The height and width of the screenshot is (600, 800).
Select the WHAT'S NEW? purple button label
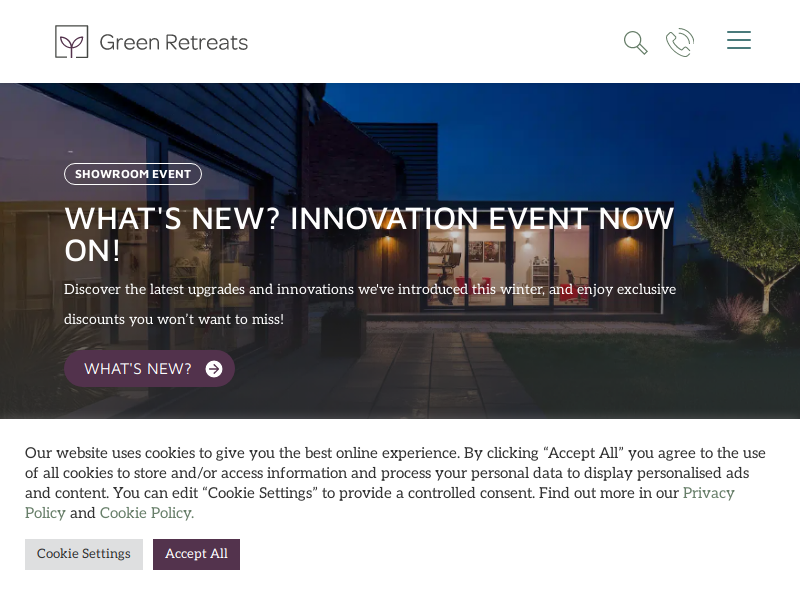pyautogui.click(x=138, y=369)
